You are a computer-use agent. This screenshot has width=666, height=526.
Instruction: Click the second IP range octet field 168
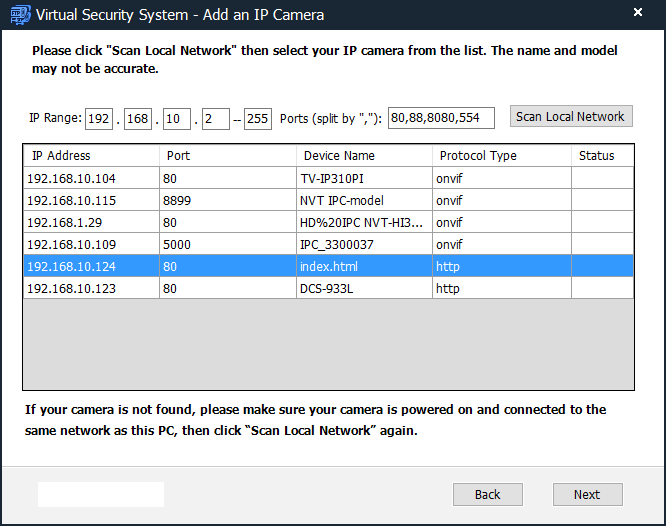[137, 118]
